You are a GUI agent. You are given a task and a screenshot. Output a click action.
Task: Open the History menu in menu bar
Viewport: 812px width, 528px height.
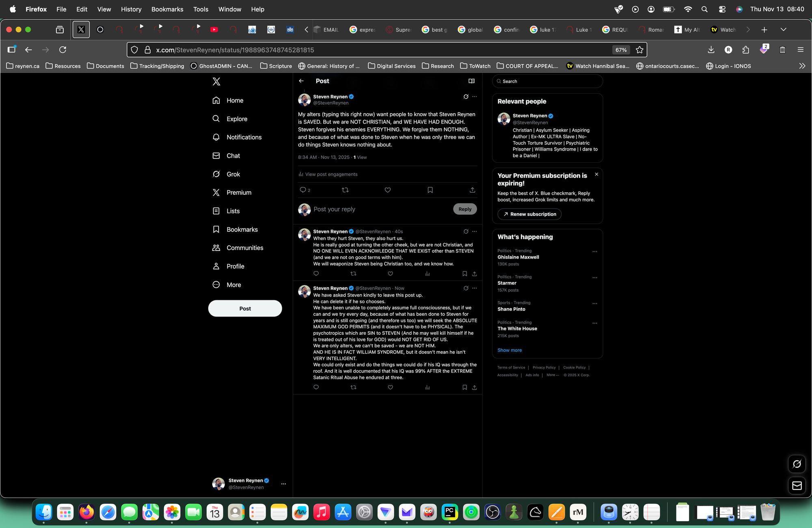pyautogui.click(x=131, y=9)
